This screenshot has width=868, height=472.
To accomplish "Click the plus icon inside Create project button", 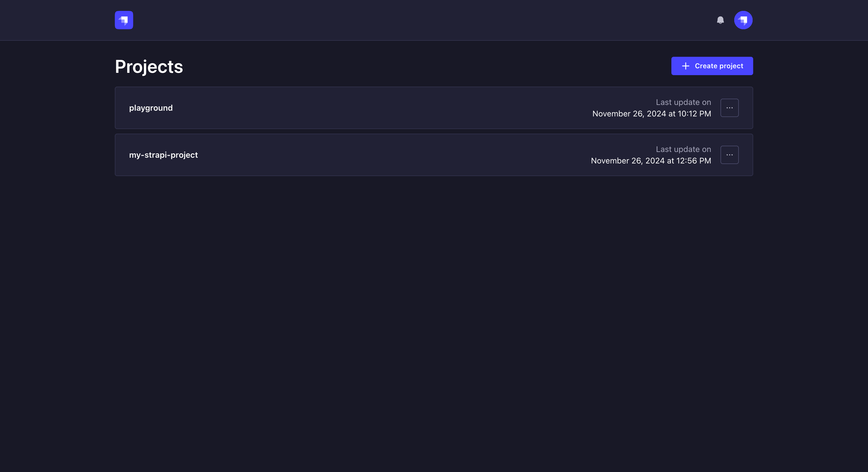I will 686,66.
